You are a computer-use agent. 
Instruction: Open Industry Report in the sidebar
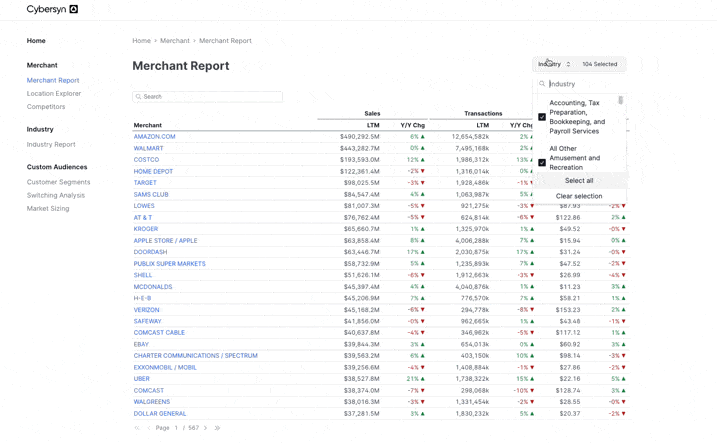51,144
